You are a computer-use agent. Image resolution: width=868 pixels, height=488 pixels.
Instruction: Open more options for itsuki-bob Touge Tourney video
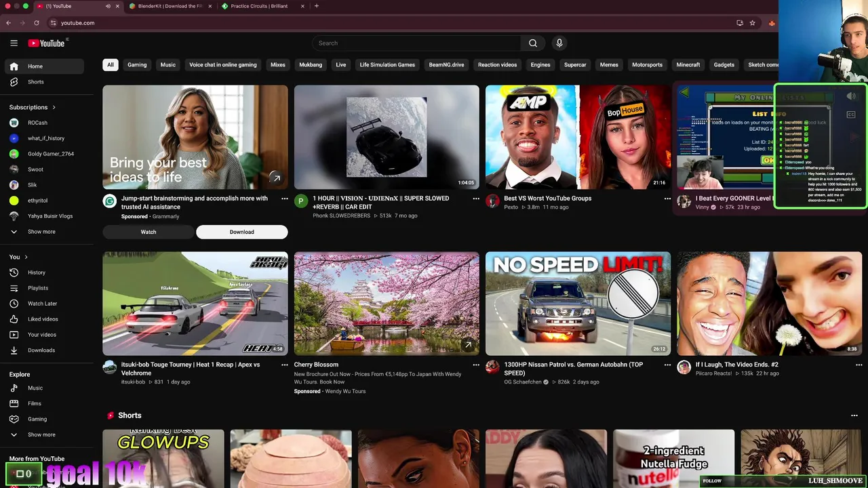click(x=285, y=365)
